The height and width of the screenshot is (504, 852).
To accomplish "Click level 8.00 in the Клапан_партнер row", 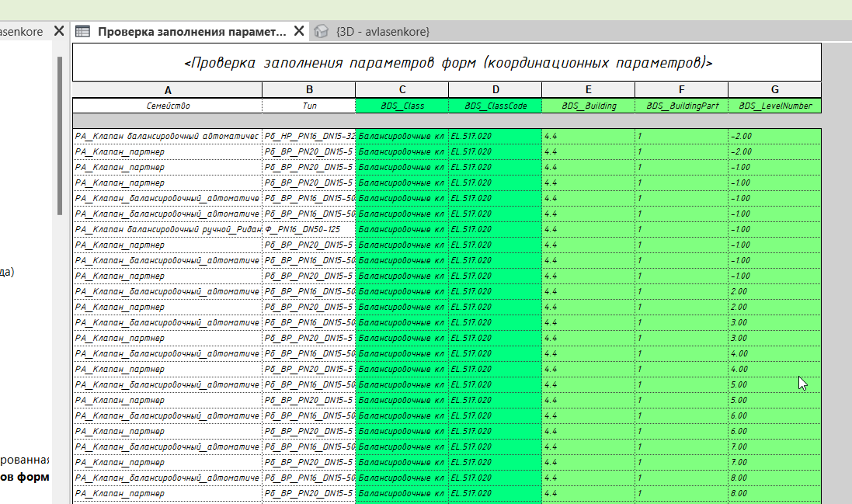I will click(775, 494).
